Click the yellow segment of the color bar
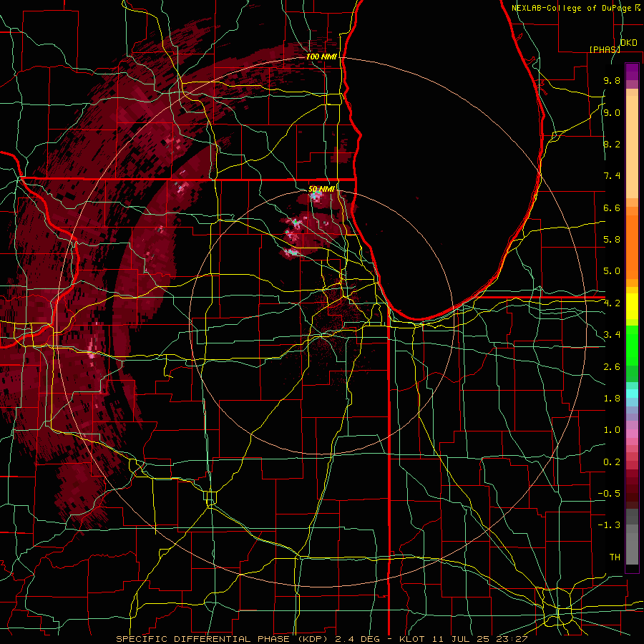The height and width of the screenshot is (644, 644). click(x=632, y=306)
